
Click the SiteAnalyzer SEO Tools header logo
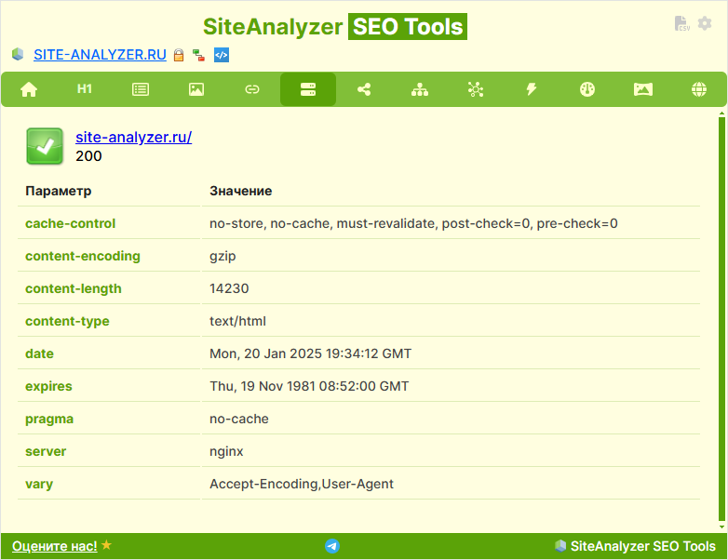pos(335,26)
